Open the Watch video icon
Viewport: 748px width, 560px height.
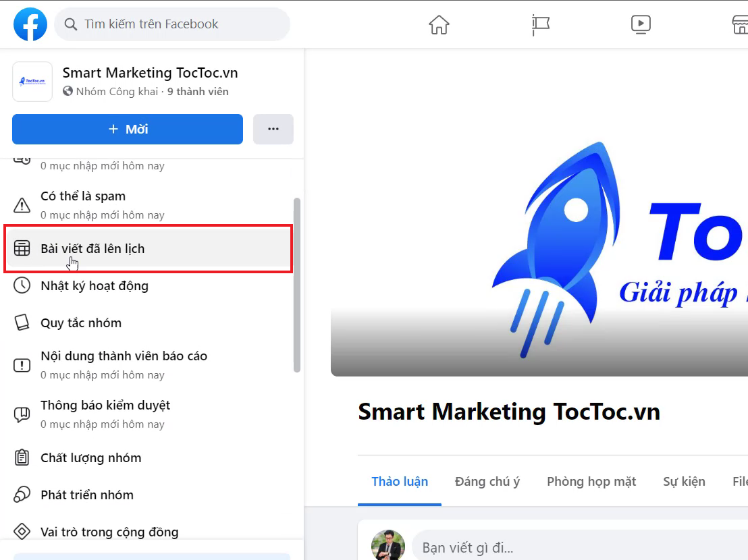(640, 25)
